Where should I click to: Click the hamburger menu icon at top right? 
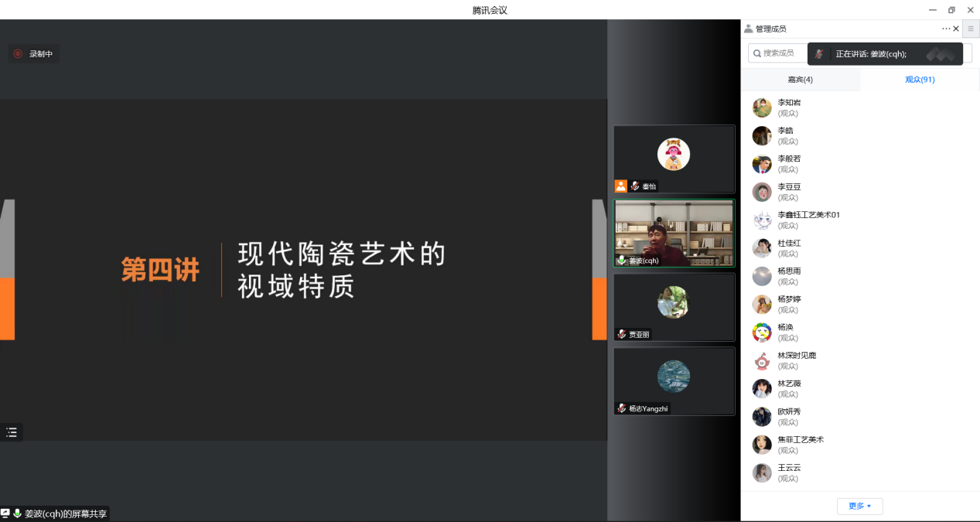pyautogui.click(x=971, y=29)
